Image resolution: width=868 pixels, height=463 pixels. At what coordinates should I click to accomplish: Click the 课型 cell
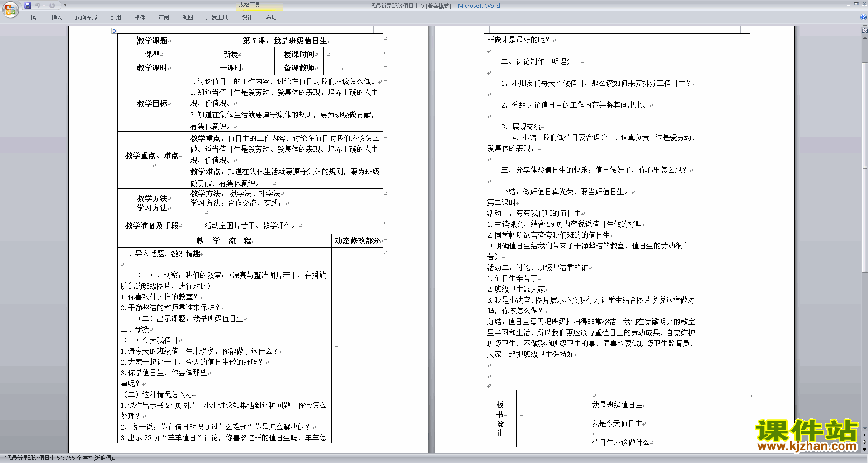152,54
